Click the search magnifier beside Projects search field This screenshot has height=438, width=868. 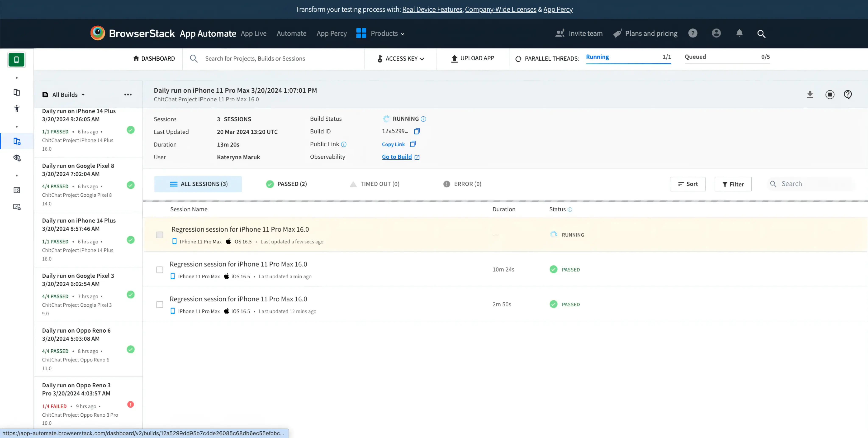tap(194, 59)
